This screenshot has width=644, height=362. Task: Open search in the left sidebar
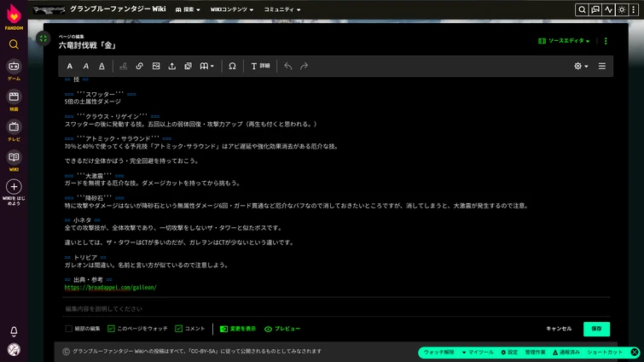[14, 44]
